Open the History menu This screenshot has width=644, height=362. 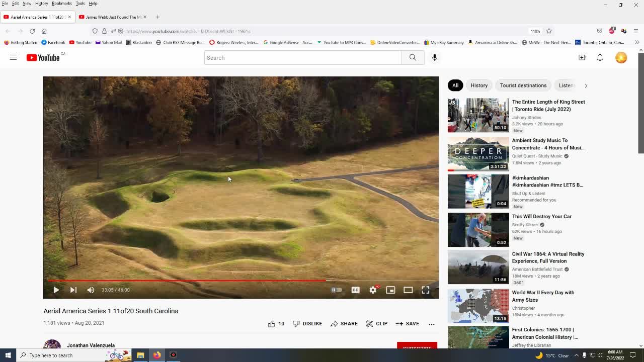point(41,4)
